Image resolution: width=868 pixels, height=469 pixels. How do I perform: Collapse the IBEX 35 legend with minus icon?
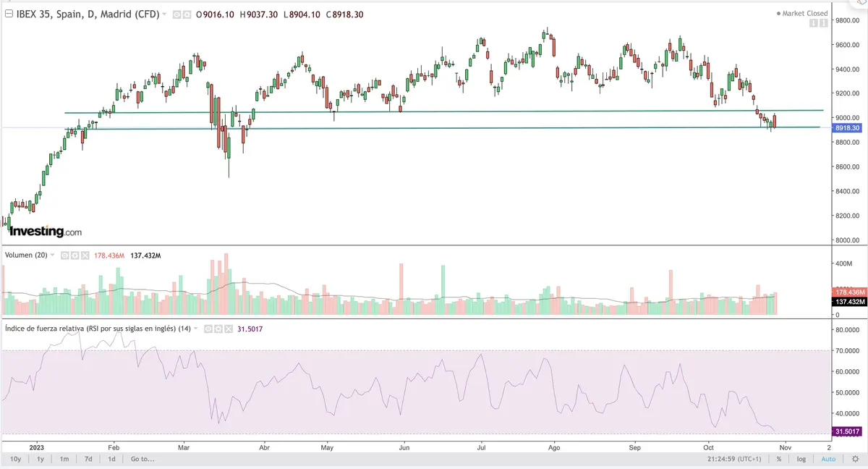8,13
